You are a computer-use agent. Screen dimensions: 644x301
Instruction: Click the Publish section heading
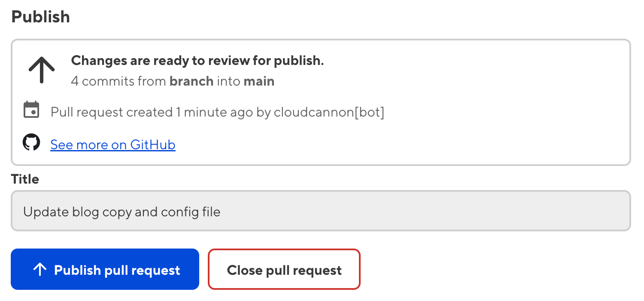(x=41, y=17)
